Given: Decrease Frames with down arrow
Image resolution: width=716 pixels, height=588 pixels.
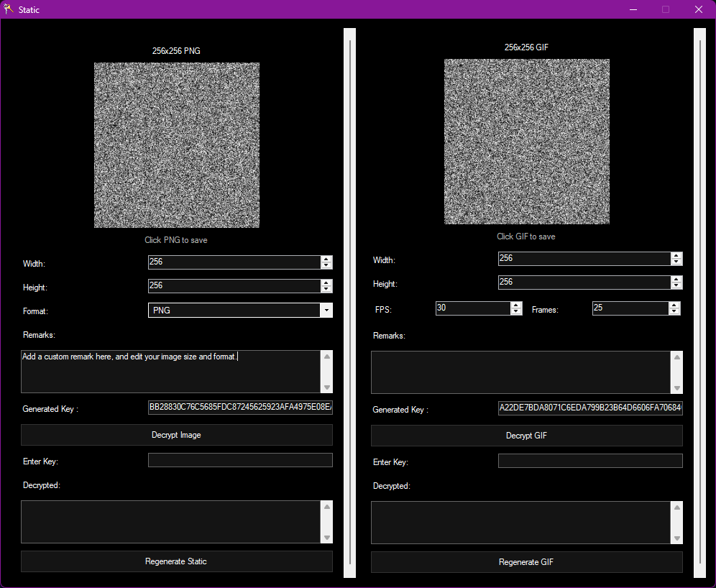Looking at the screenshot, I should click(x=674, y=311).
